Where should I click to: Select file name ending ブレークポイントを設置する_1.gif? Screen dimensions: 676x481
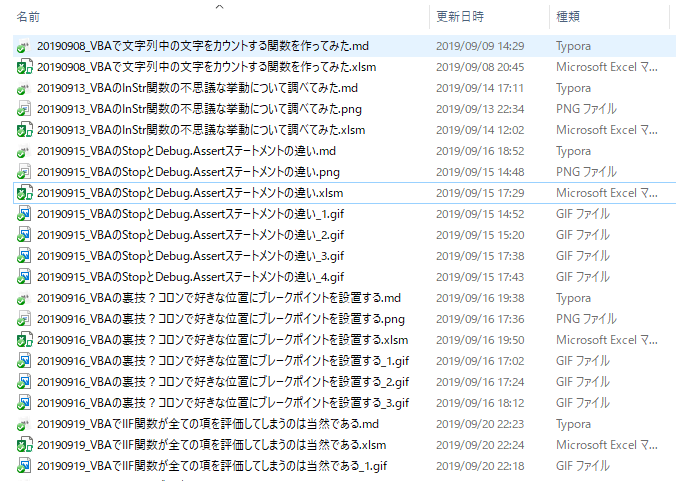[x=223, y=361]
